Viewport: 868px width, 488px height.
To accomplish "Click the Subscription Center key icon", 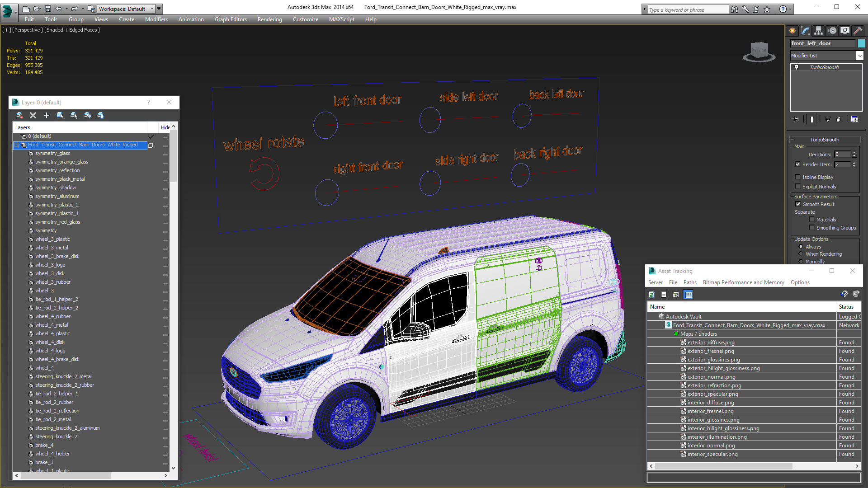I will coord(745,9).
